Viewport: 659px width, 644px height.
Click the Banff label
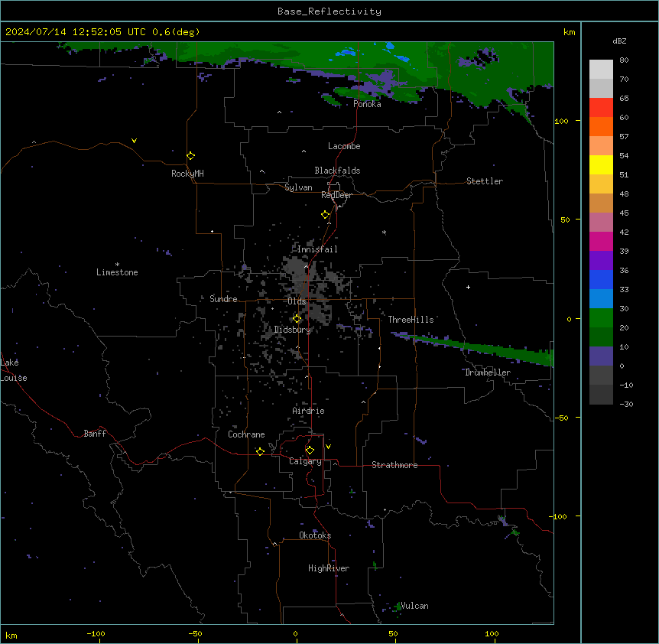click(x=95, y=434)
